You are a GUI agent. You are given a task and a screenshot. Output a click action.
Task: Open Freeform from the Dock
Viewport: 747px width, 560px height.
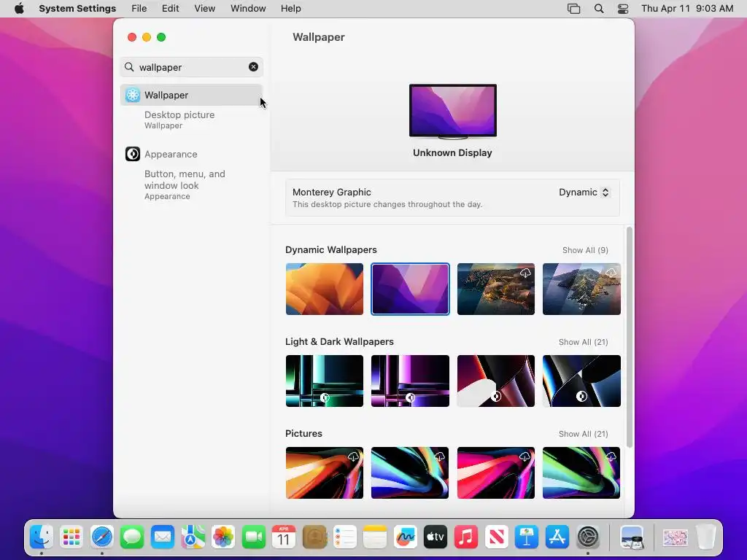pyautogui.click(x=406, y=537)
